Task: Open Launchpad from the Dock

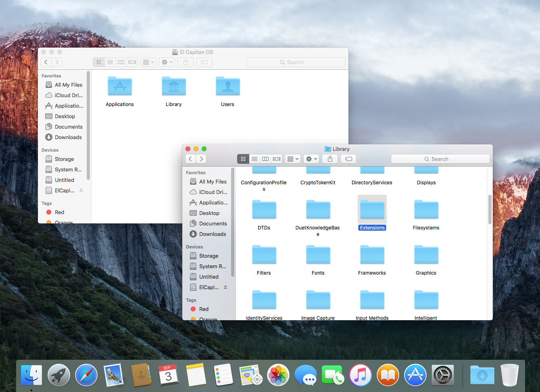Action: [58, 375]
